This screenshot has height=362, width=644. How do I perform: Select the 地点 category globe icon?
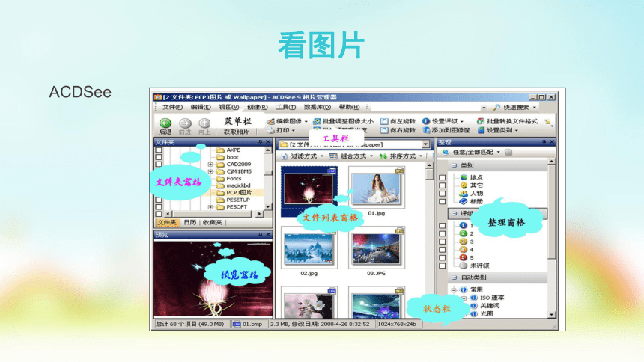coord(464,177)
